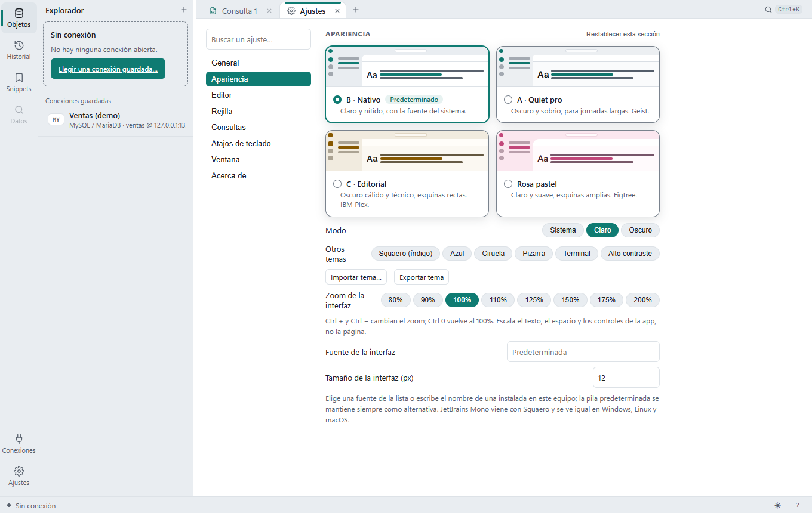Click the B · Nativo theme preview thumbnail
Screen dimensions: 812x513
(407, 67)
